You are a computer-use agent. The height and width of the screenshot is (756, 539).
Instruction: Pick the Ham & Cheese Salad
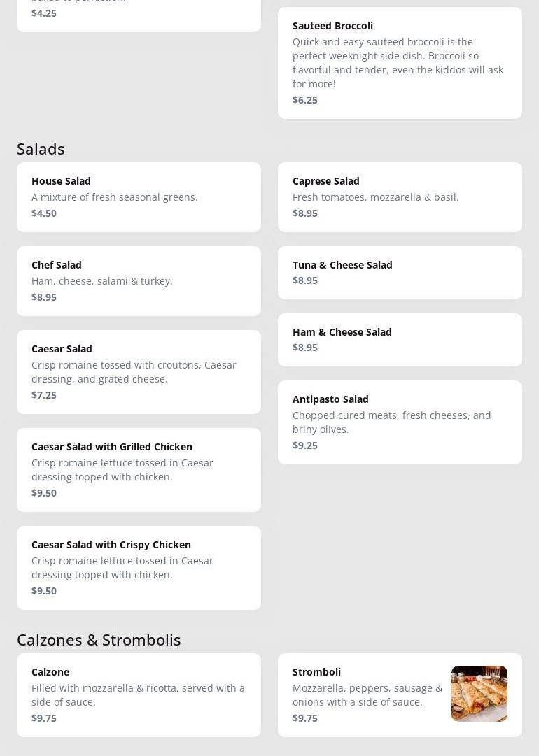(x=399, y=339)
